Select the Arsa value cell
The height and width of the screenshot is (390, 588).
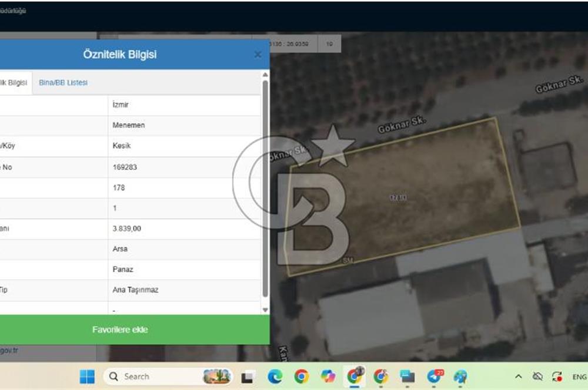[x=184, y=249]
